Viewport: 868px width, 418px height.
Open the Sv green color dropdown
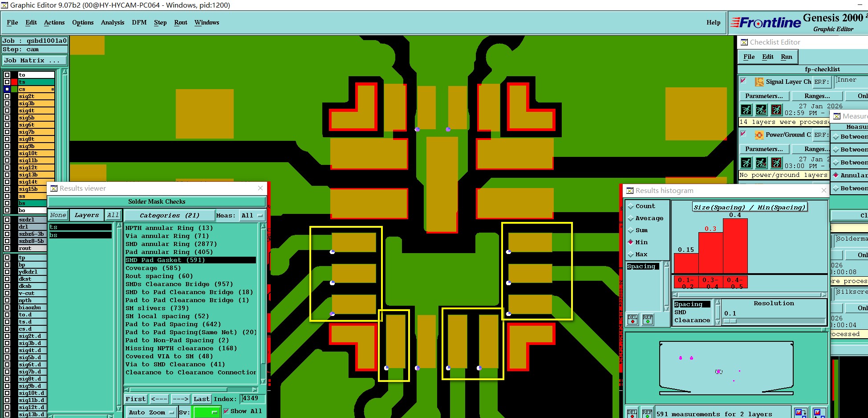coord(207,413)
